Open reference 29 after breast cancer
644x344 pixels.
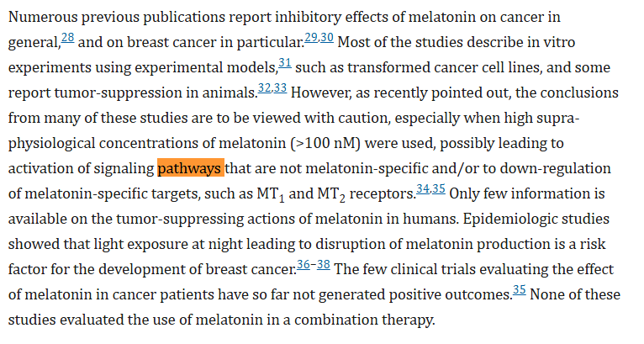pos(309,36)
